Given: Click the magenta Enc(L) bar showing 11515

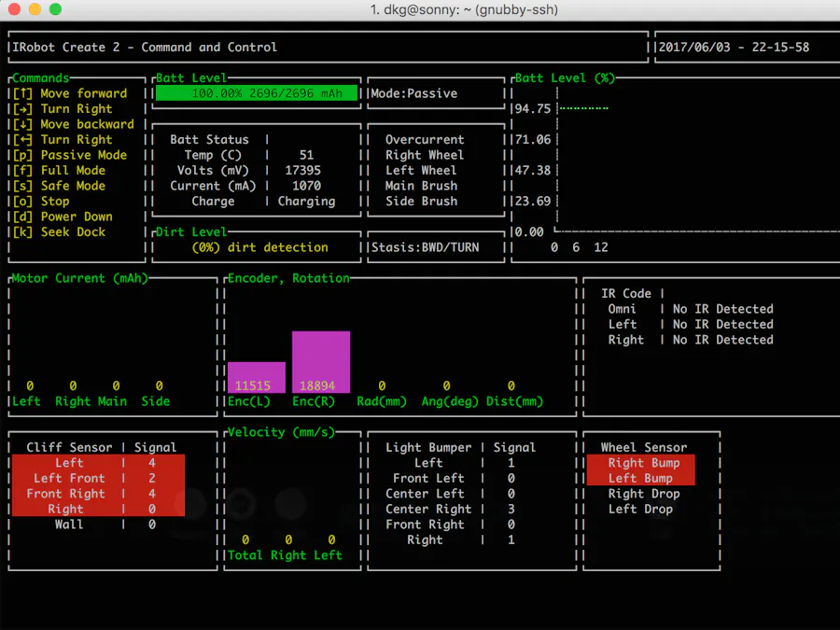Looking at the screenshot, I should (x=257, y=378).
